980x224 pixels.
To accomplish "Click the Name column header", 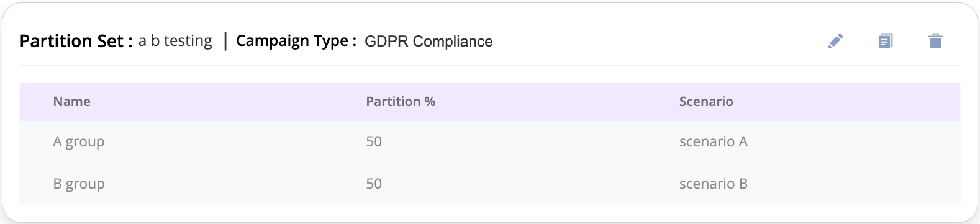I will (72, 102).
